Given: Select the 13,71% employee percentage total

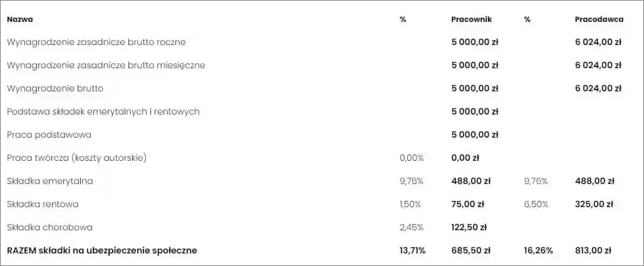Looking at the screenshot, I should point(412,250).
